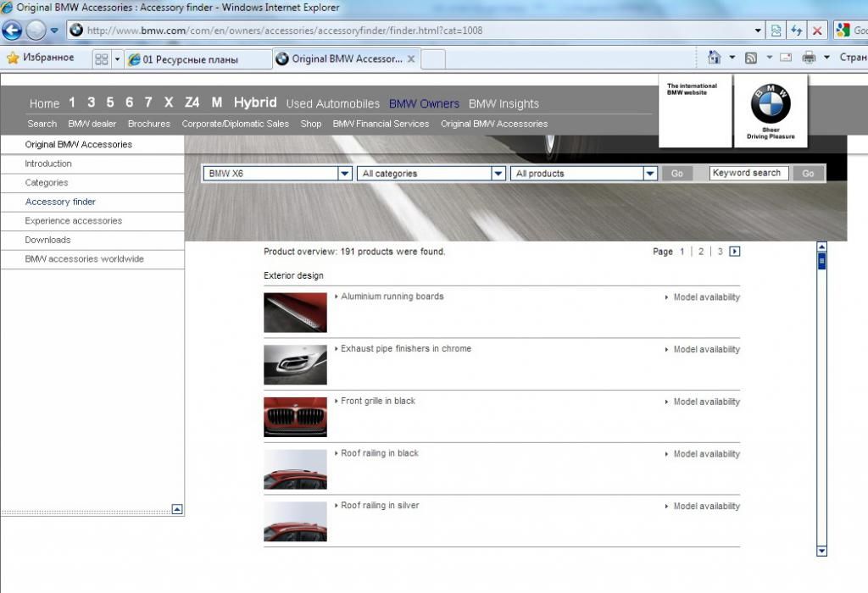This screenshot has width=868, height=593.
Task: Open the Roof railing in silver link
Action: coord(380,506)
